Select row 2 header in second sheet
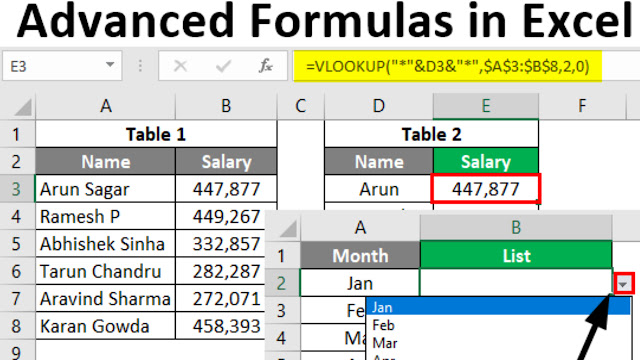Image resolution: width=640 pixels, height=360 pixels. (281, 283)
